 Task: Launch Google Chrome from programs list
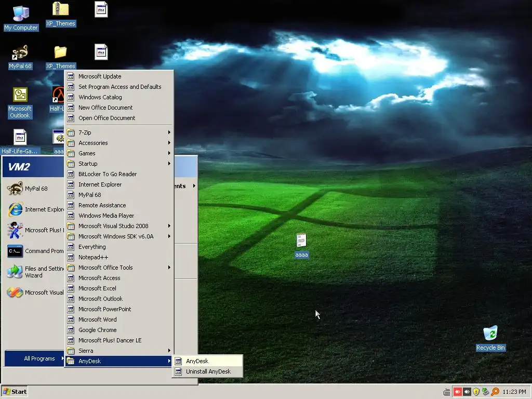[x=119, y=330]
